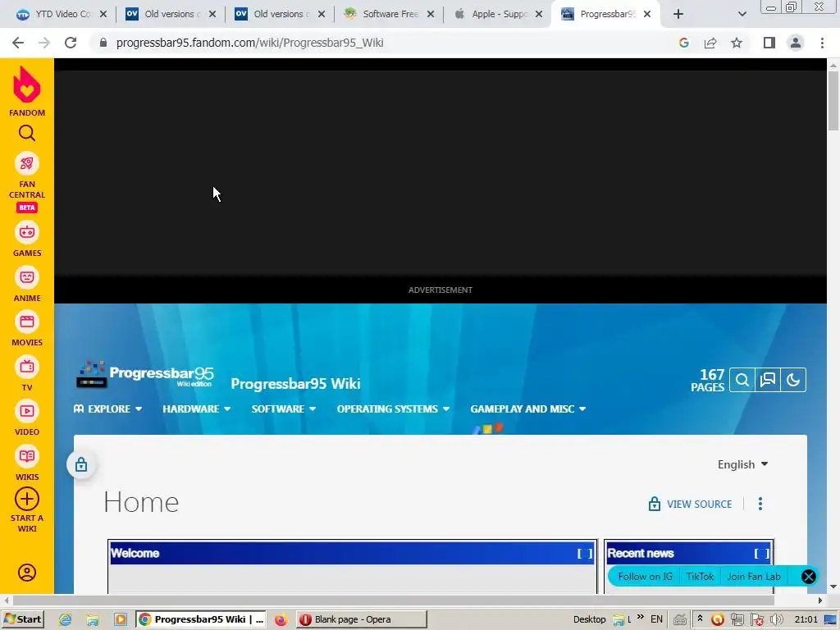Open the Fandom home logo

(x=27, y=91)
